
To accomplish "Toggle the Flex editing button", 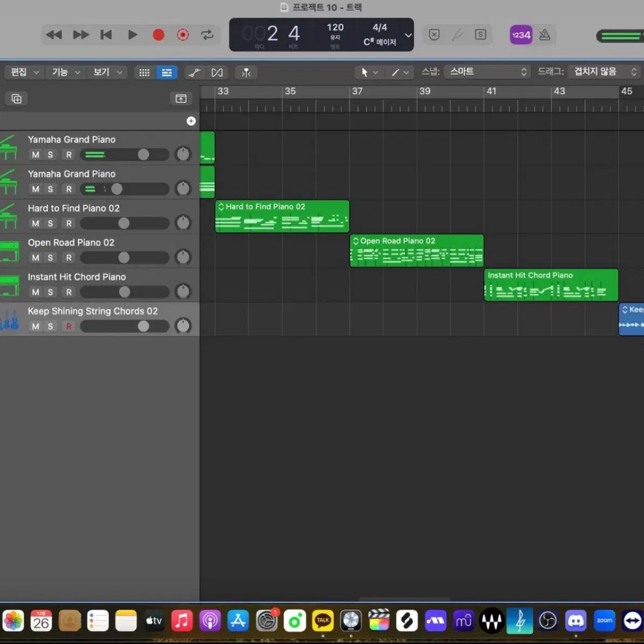I will coord(217,73).
